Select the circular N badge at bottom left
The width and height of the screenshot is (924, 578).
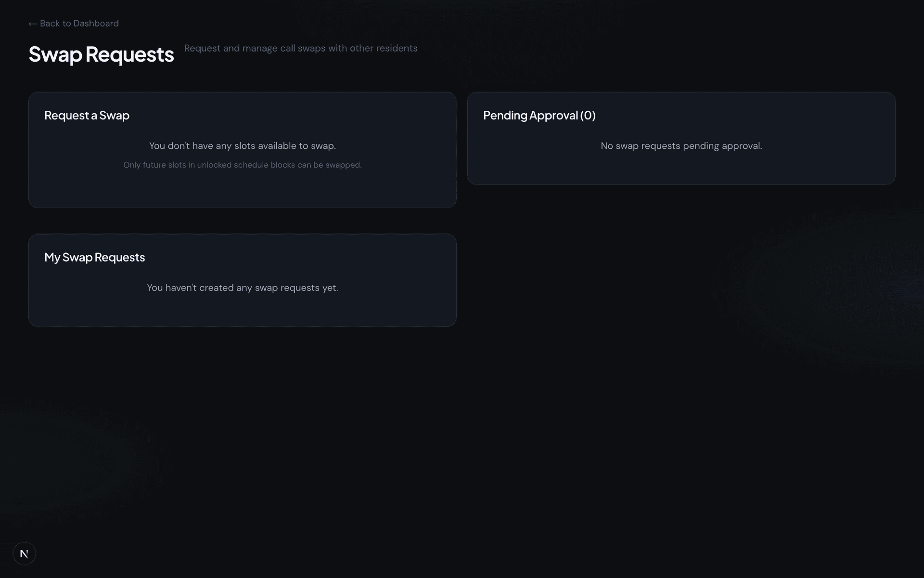click(x=24, y=553)
